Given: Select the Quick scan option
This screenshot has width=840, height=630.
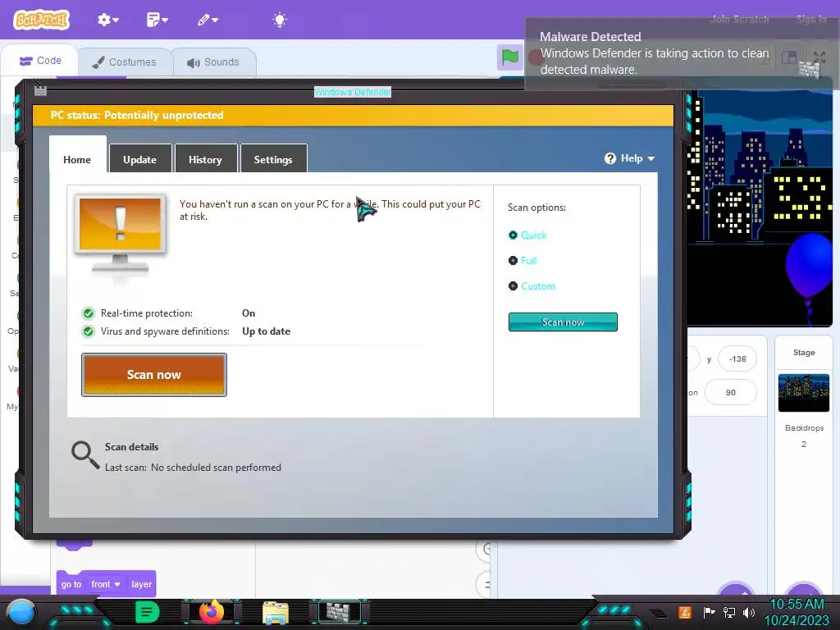Looking at the screenshot, I should [x=527, y=235].
